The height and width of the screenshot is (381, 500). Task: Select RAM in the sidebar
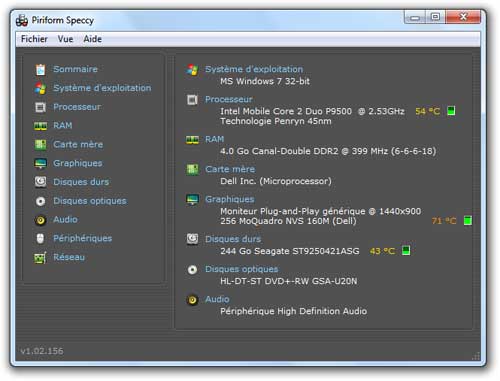pos(63,125)
